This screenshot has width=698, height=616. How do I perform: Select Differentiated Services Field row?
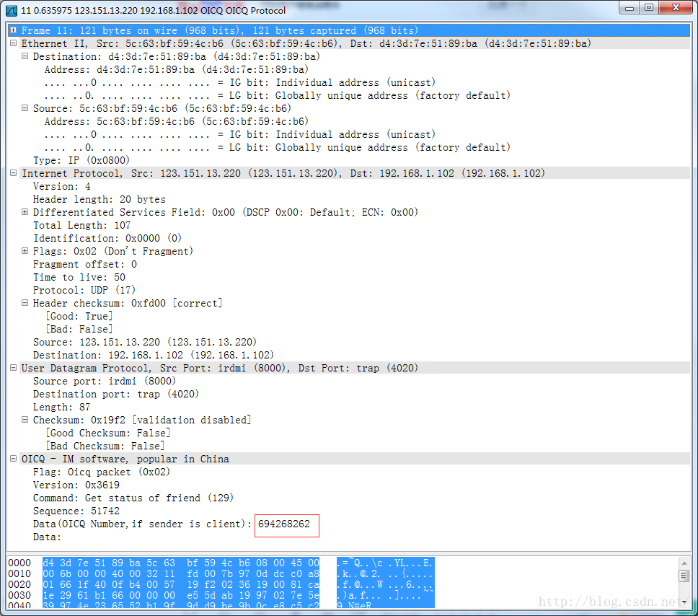coord(225,212)
